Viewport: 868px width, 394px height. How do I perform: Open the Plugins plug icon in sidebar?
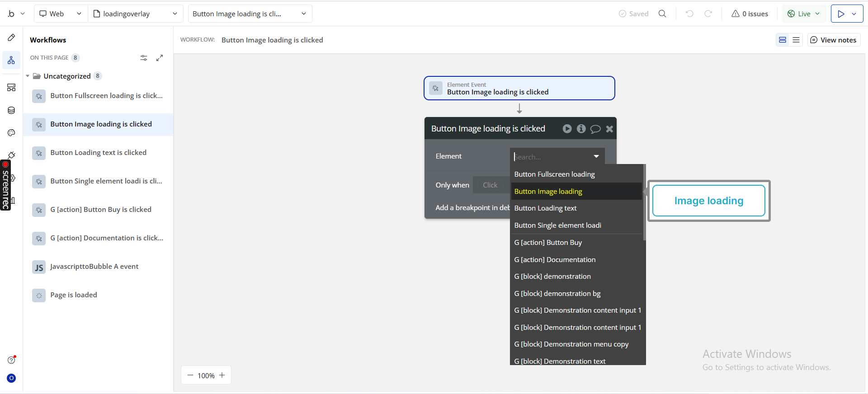point(12,155)
